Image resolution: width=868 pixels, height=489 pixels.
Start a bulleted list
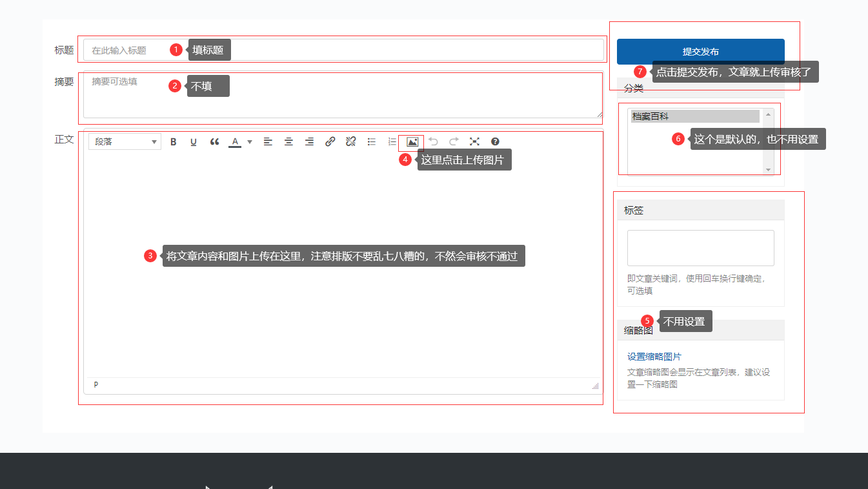(x=371, y=141)
